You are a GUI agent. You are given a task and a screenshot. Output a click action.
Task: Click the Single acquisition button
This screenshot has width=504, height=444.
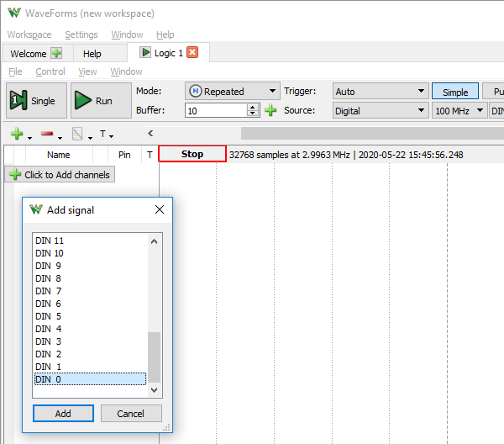tap(37, 101)
